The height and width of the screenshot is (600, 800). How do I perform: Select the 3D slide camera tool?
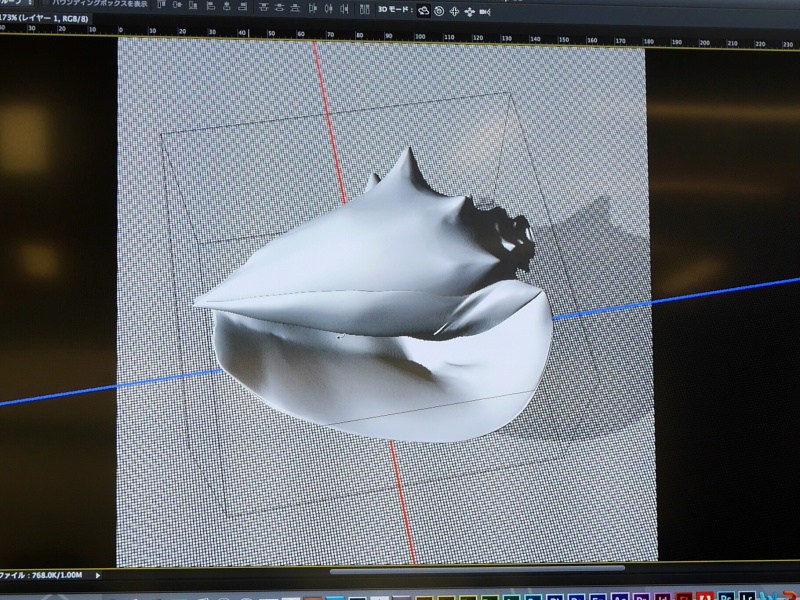[470, 10]
